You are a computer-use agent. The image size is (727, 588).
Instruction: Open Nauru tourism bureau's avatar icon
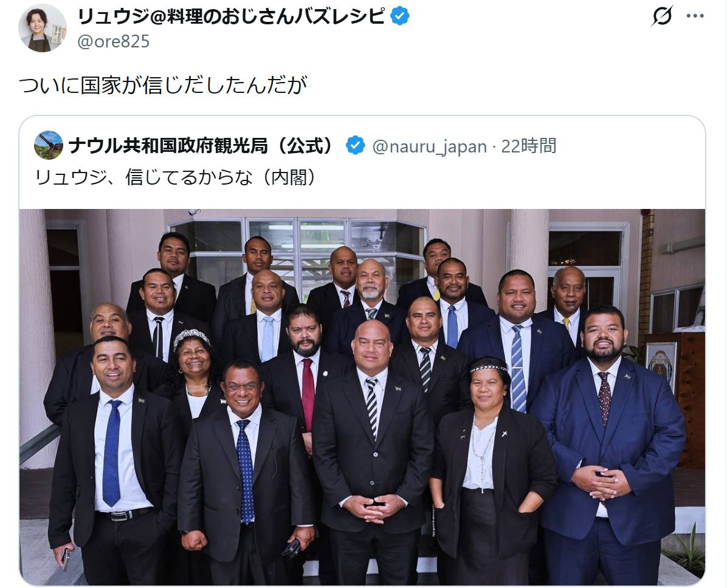click(49, 146)
